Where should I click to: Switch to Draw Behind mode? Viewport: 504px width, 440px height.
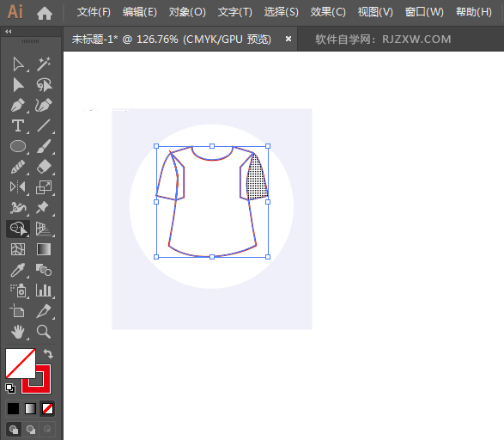[31, 430]
